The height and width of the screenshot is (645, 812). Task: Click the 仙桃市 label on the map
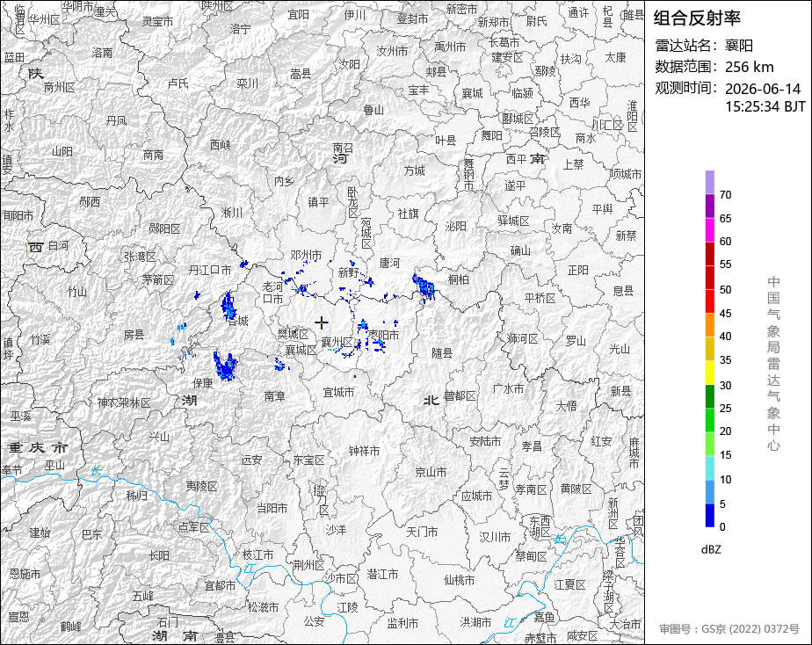coord(460,580)
